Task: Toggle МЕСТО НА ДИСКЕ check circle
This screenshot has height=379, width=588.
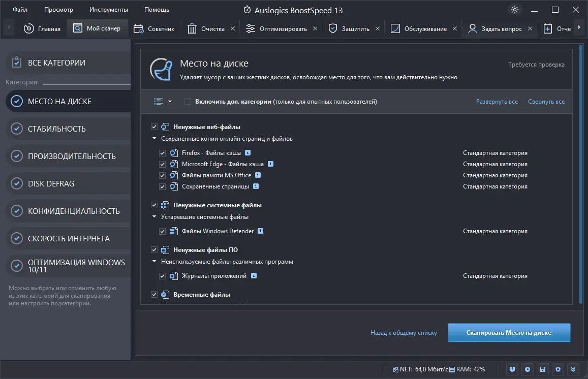Action: point(16,101)
